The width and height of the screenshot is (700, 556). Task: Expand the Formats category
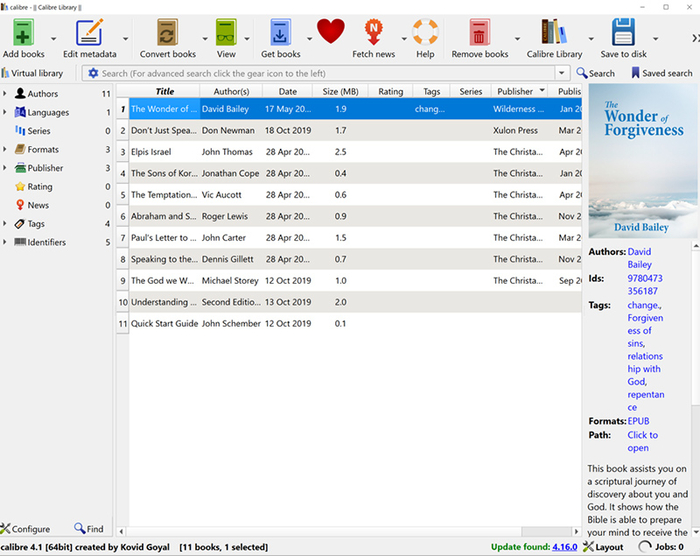(5, 149)
